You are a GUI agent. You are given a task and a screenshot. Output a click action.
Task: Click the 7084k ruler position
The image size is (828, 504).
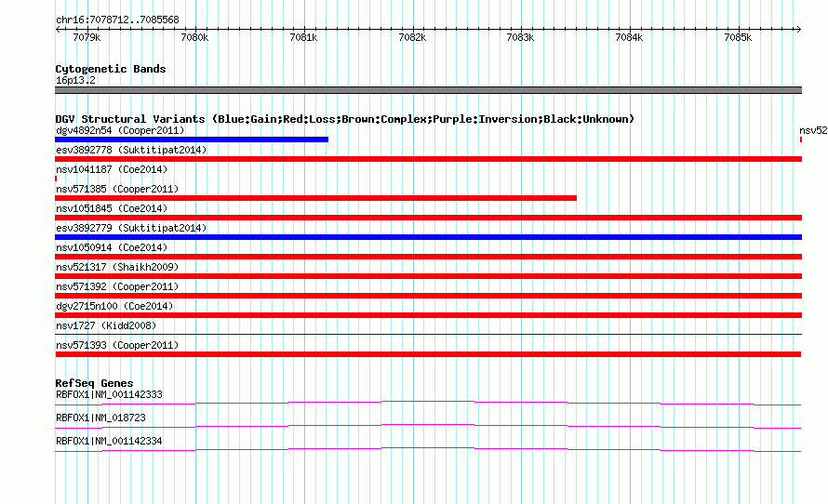630,37
